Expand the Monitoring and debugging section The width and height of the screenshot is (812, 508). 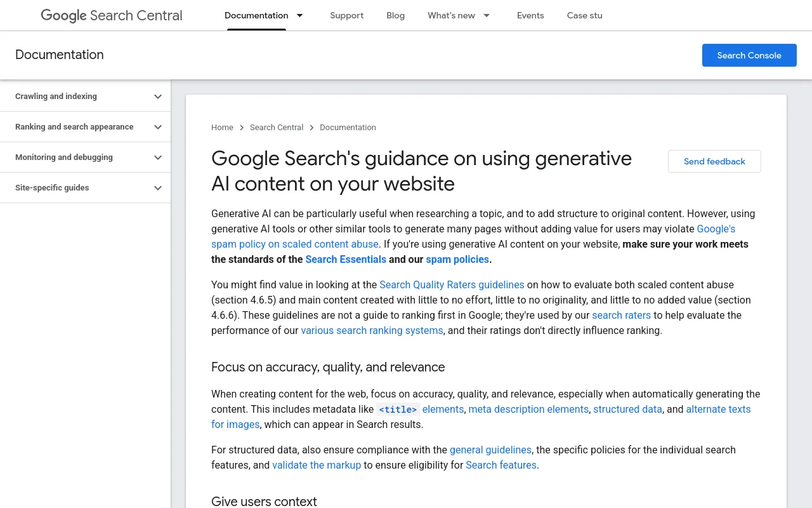[158, 157]
